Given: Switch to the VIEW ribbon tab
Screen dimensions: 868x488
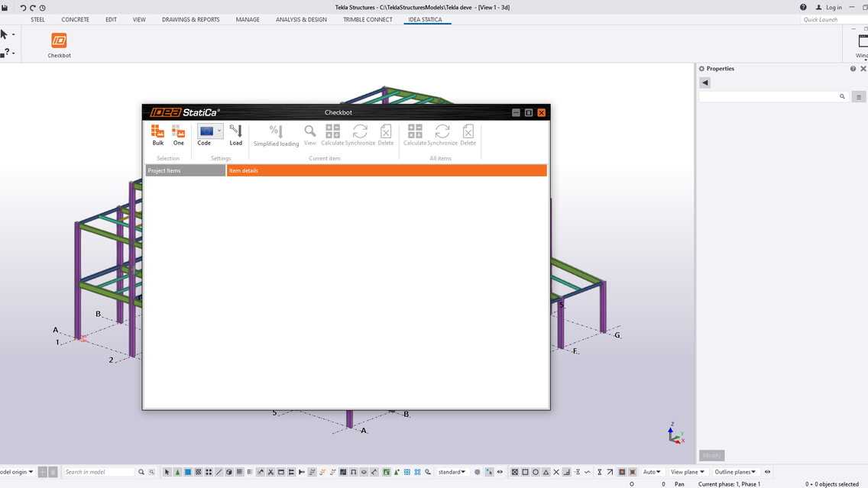Looking at the screenshot, I should coord(139,19).
